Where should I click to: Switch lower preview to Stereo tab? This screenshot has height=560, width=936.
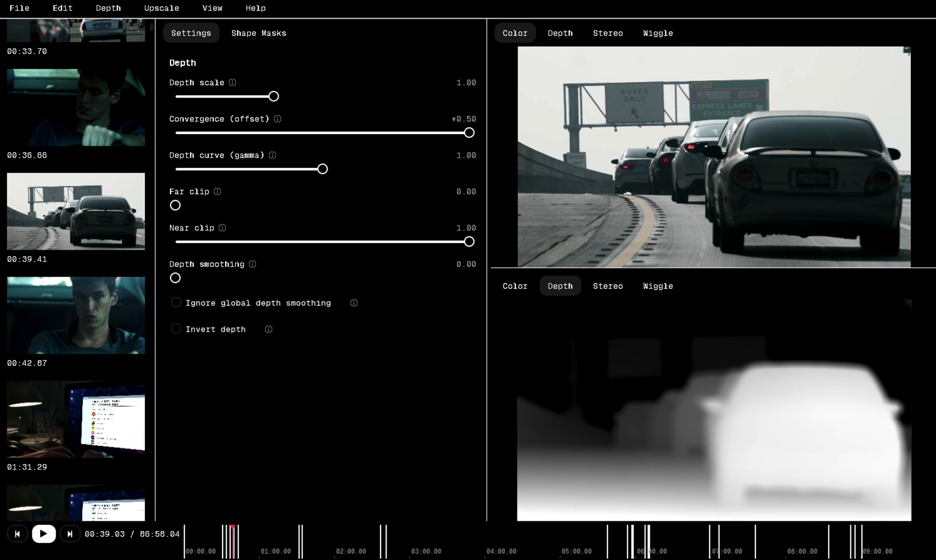[x=608, y=286]
